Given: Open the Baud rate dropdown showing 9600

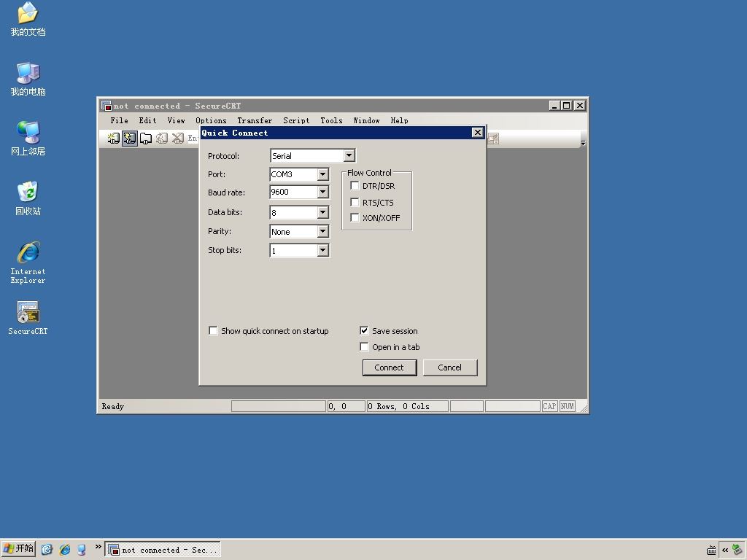Looking at the screenshot, I should point(322,192).
